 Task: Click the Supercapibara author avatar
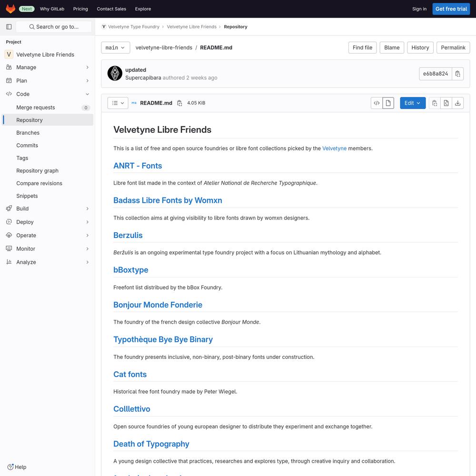(x=115, y=73)
